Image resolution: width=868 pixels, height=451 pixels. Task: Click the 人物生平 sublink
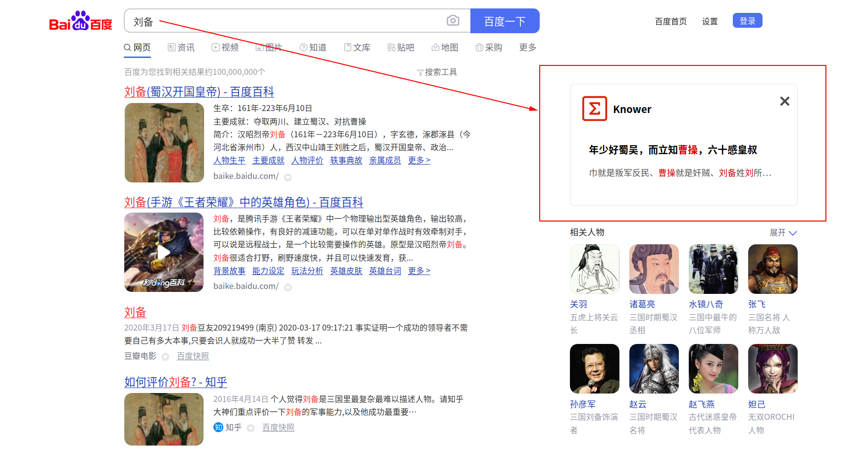(229, 160)
